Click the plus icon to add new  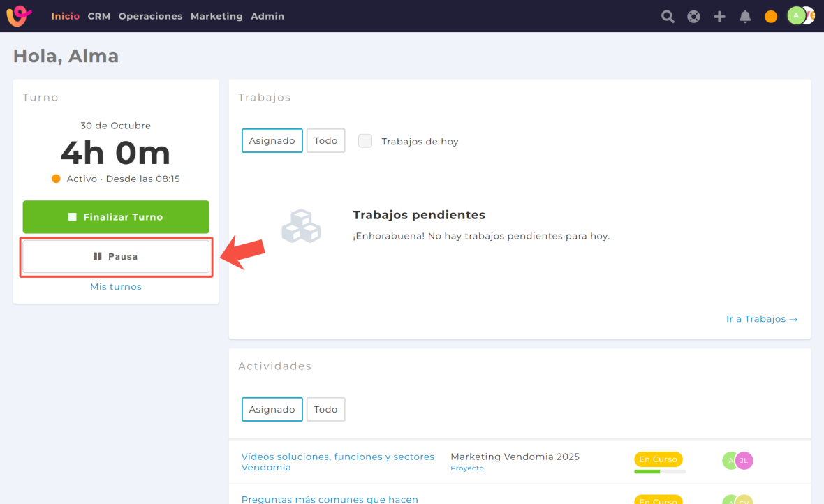point(719,17)
